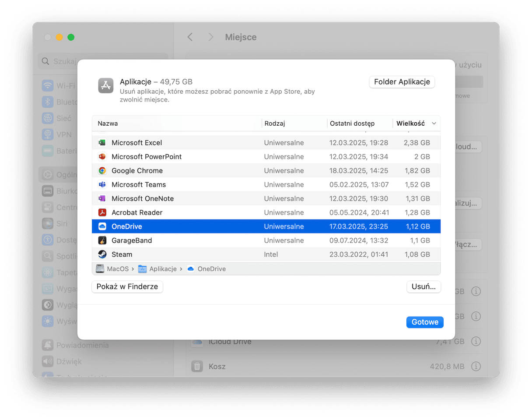
Task: Click the info icon for the Kosz row
Action: pyautogui.click(x=476, y=366)
